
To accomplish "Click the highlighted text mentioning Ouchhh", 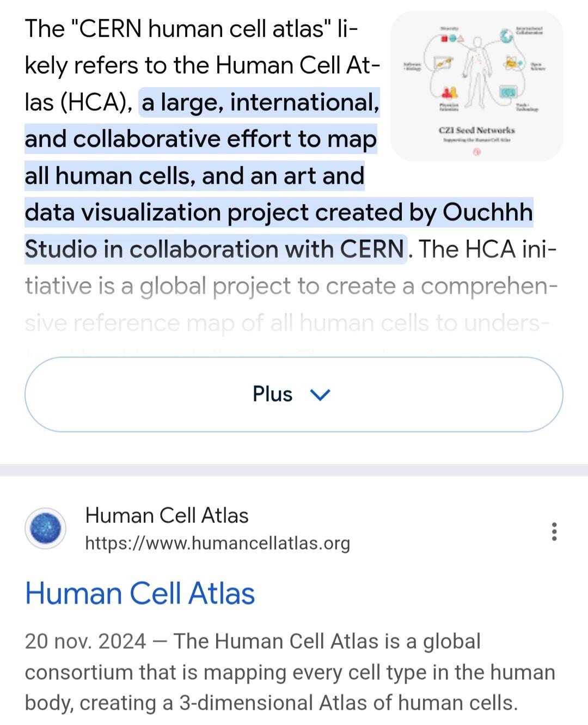I will (278, 212).
